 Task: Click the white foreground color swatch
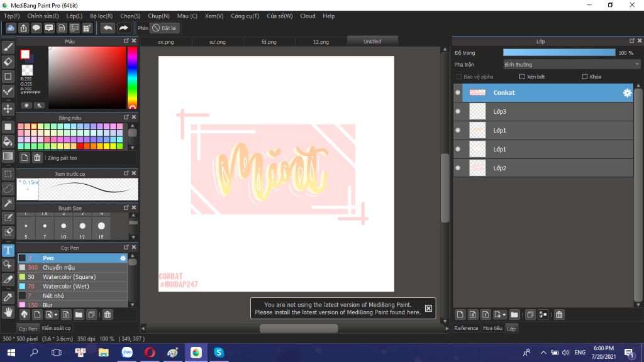(x=25, y=54)
